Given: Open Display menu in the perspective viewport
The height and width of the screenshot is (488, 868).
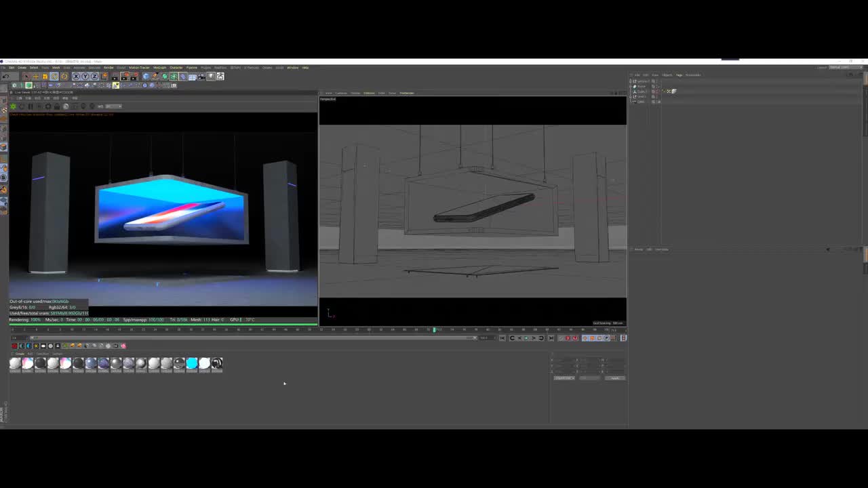Looking at the screenshot, I should pos(355,93).
